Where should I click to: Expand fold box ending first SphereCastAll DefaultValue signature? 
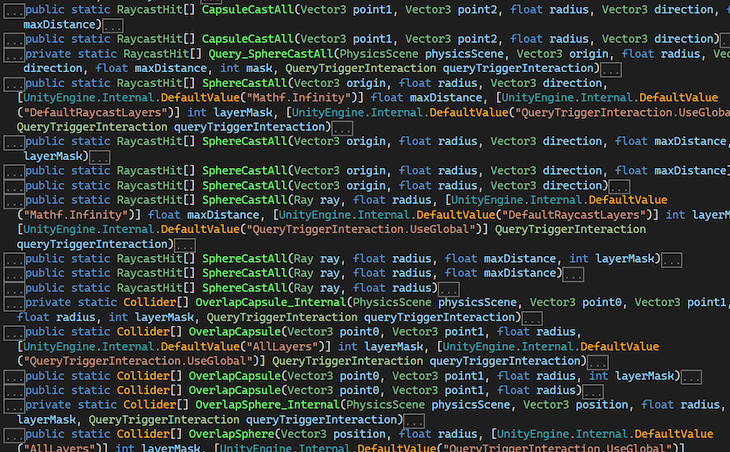[342, 128]
